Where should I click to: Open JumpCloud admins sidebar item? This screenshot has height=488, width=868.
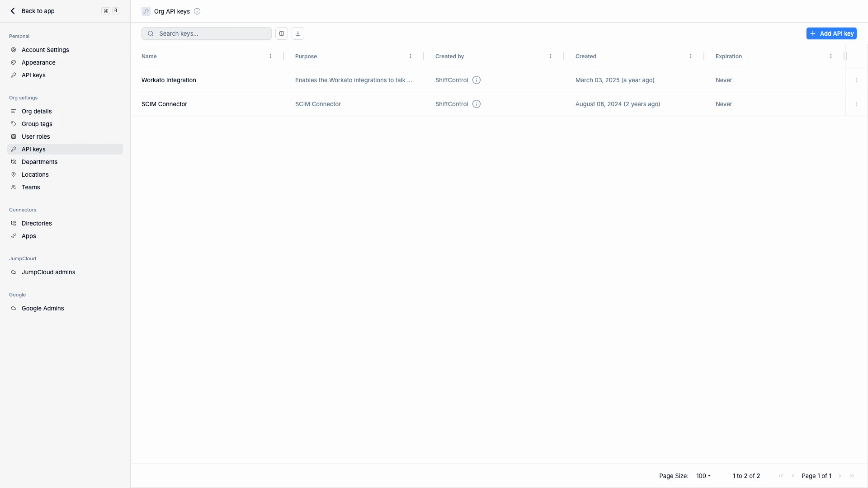(x=48, y=272)
